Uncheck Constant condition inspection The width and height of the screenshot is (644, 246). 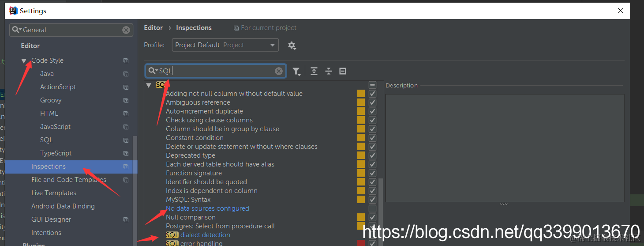(x=372, y=138)
